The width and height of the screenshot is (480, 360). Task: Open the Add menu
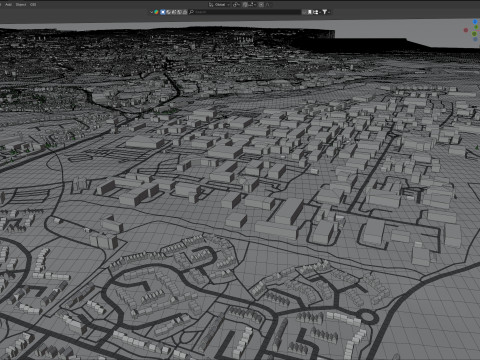click(x=8, y=4)
